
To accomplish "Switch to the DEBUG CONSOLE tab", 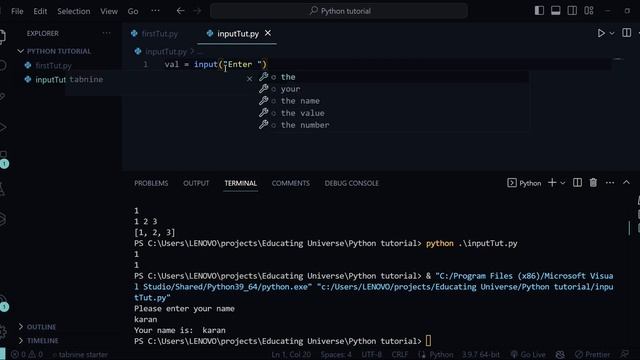I will click(x=351, y=183).
